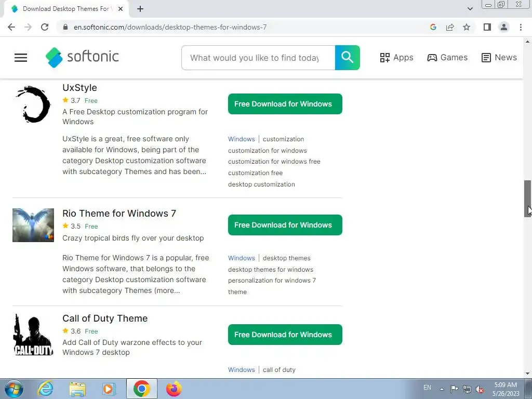Click 'desktop customization' tag
532x399 pixels.
[x=261, y=184]
